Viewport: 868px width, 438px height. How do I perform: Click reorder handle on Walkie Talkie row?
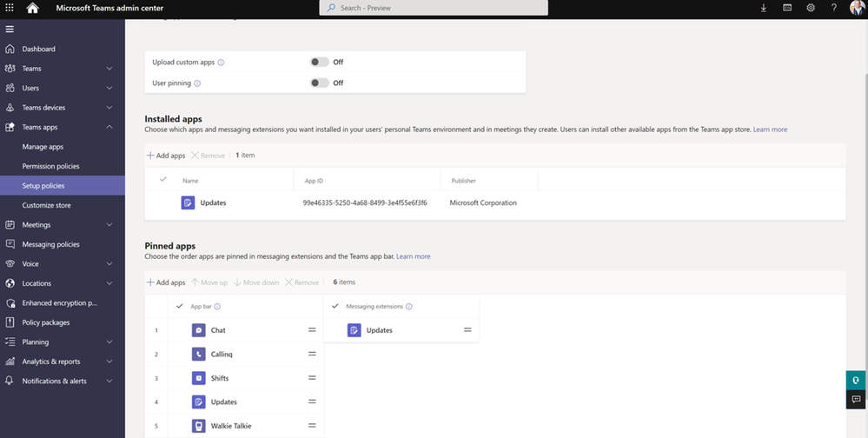point(312,426)
